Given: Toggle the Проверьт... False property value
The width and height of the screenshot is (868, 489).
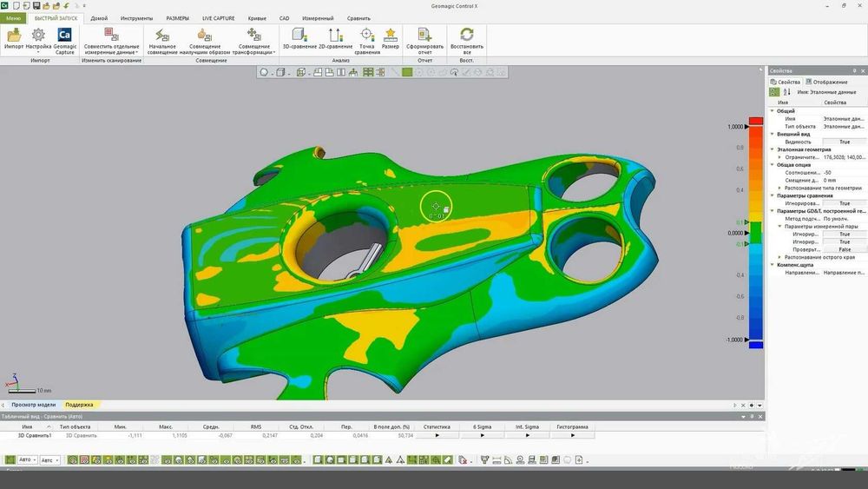Looking at the screenshot, I should 845,249.
